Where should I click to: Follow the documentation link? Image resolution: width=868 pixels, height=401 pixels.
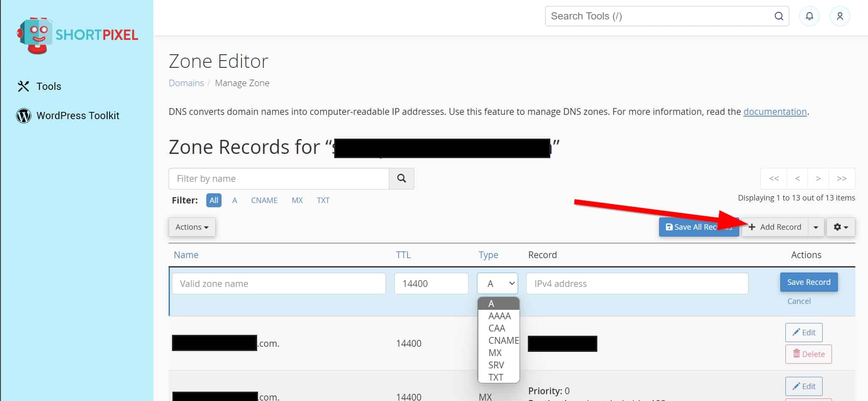775,111
